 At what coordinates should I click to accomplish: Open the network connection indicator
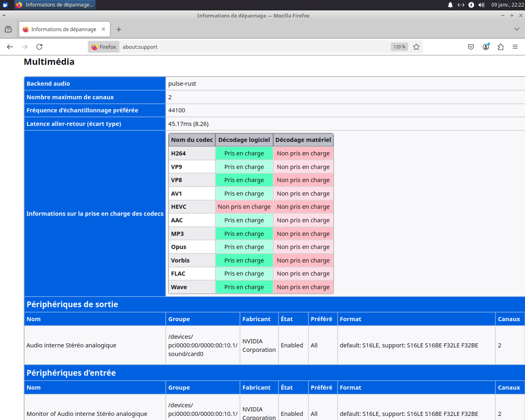461,5
